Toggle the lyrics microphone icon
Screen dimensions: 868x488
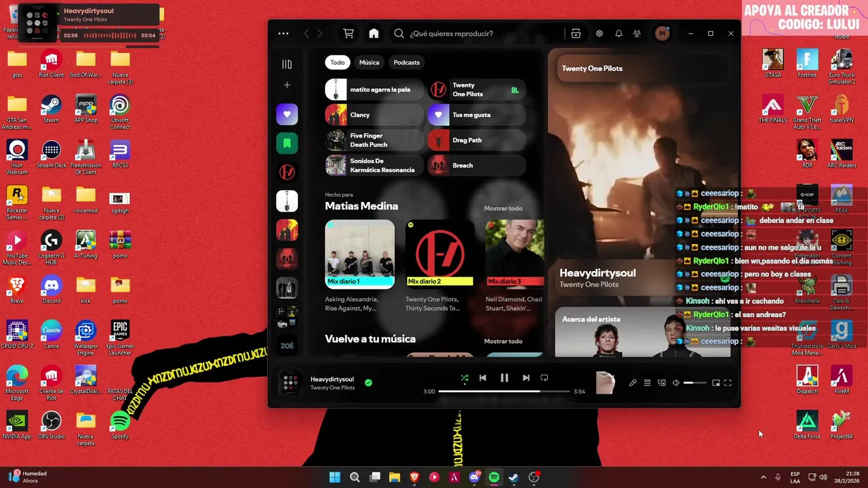coord(633,383)
